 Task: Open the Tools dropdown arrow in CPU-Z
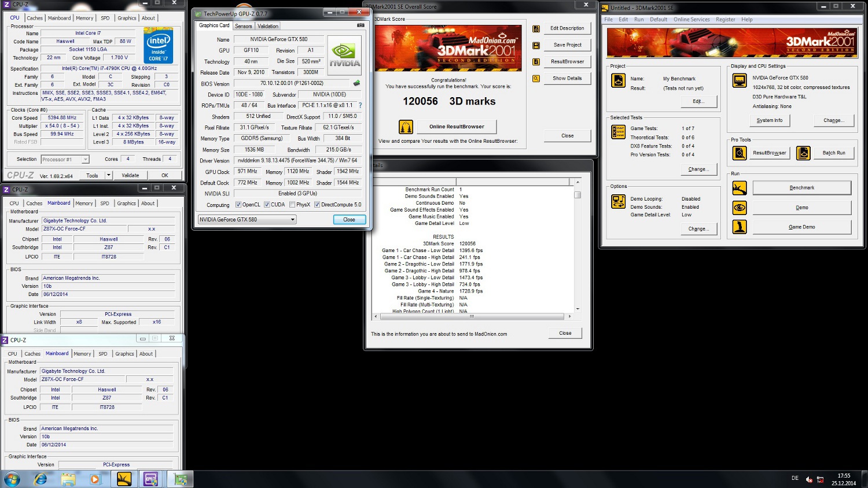click(108, 175)
